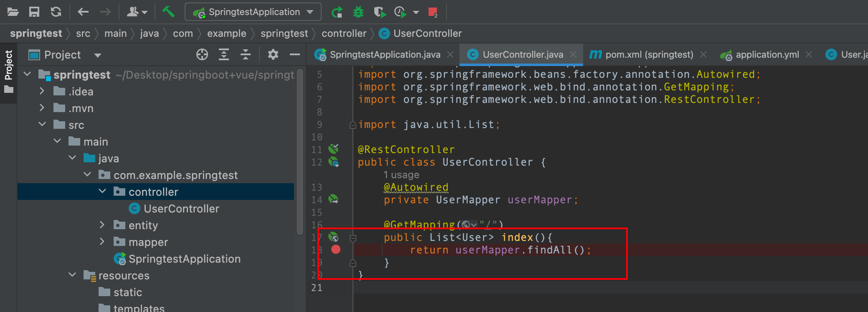Open the GetMapping URL globe dropdown
Image resolution: width=868 pixels, height=312 pixels.
click(469, 225)
